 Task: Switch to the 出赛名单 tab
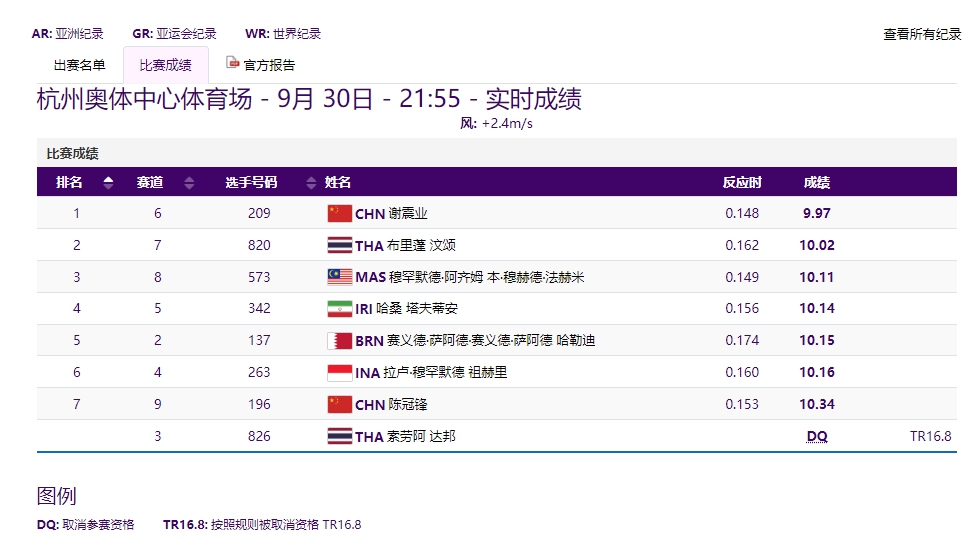pos(79,65)
